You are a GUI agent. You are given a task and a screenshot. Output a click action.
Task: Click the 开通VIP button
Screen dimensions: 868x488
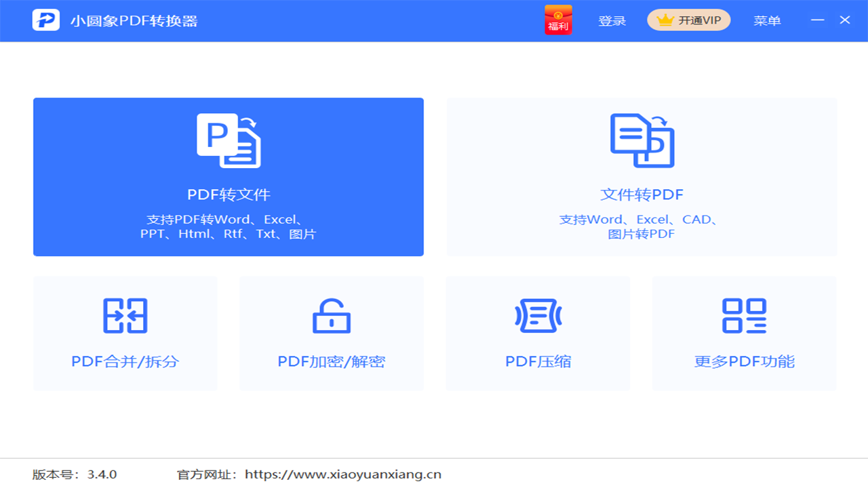coord(688,20)
